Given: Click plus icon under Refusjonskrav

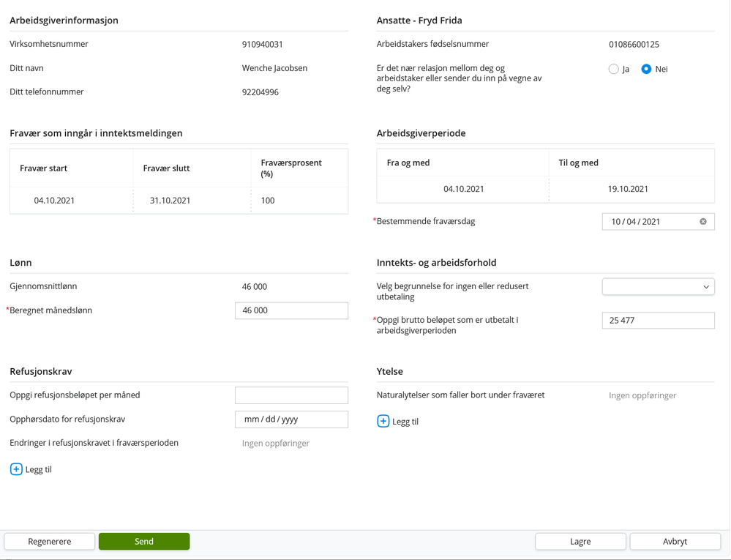Looking at the screenshot, I should (16, 469).
